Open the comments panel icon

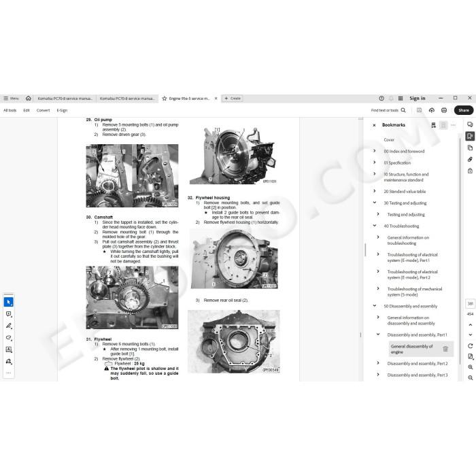470,124
